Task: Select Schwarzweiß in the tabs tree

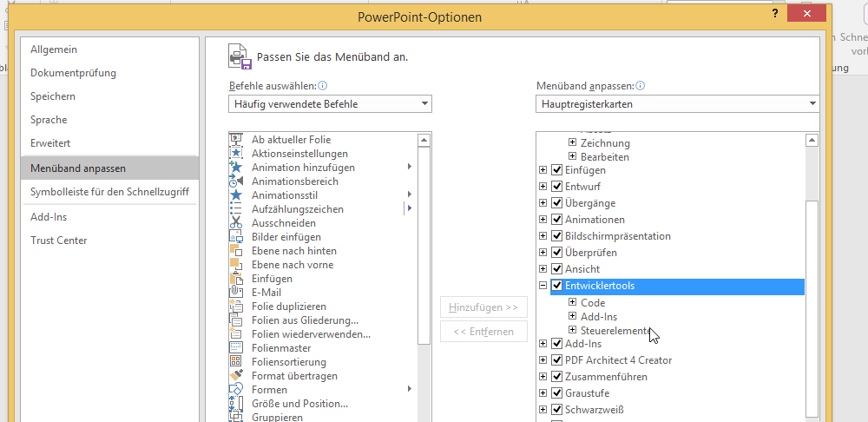Action: coord(594,410)
